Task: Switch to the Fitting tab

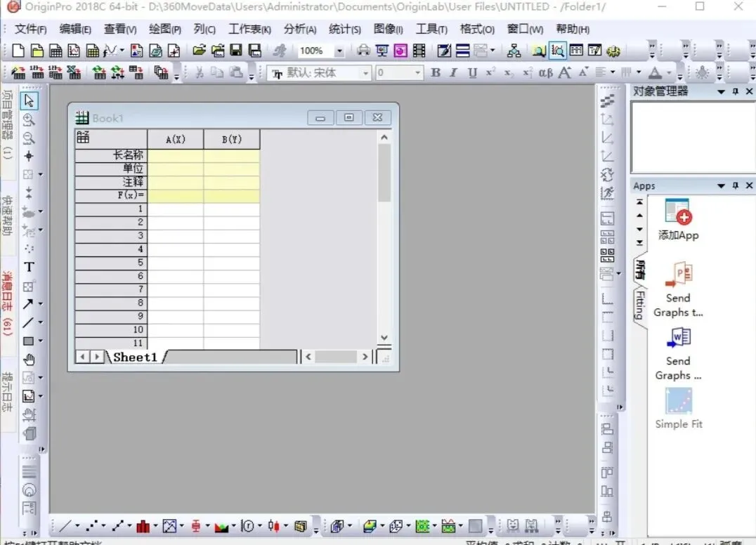Action: pos(640,305)
